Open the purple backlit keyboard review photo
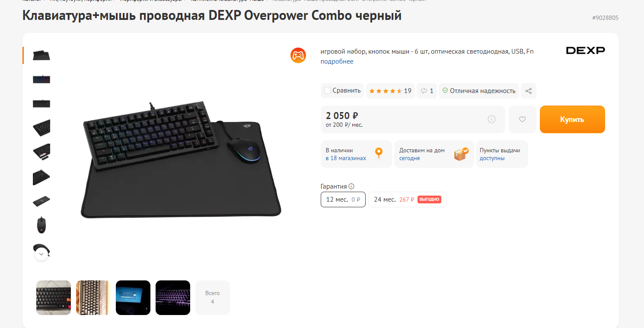Screen dimensions: 644x328 click(x=173, y=297)
